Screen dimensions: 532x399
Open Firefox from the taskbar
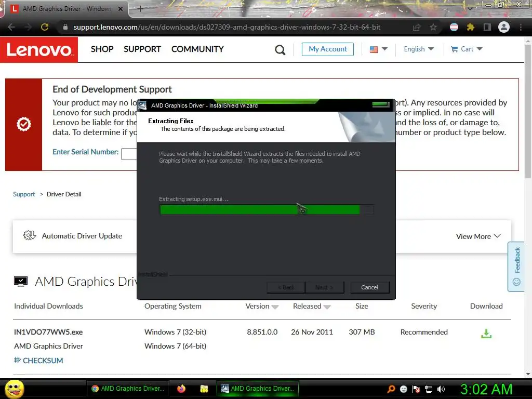click(x=181, y=389)
